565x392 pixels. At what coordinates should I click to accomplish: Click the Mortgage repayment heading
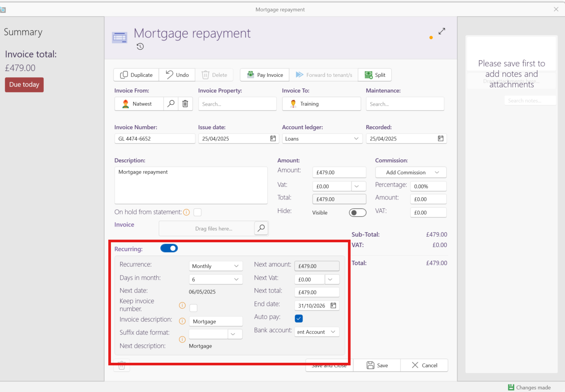[192, 33]
